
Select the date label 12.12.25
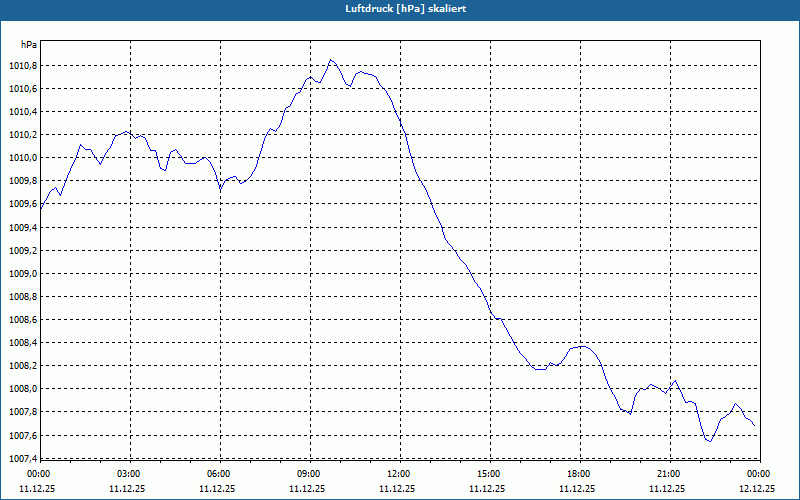757,488
